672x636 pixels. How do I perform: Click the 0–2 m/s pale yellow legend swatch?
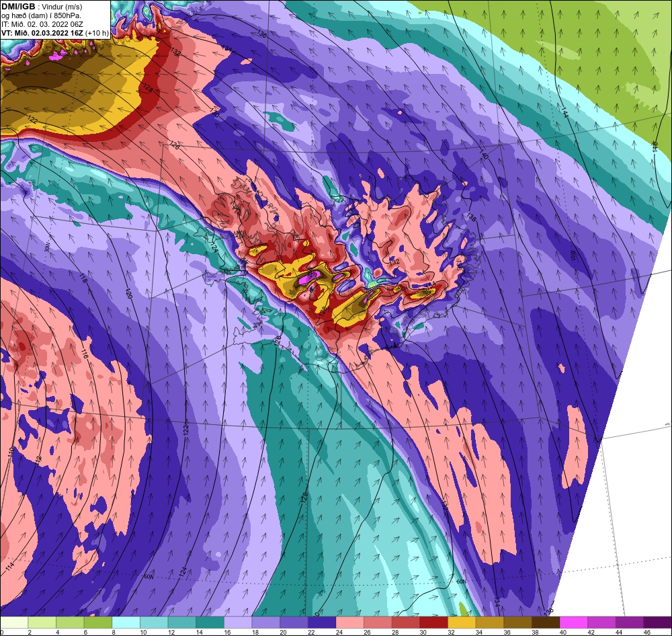point(14,623)
